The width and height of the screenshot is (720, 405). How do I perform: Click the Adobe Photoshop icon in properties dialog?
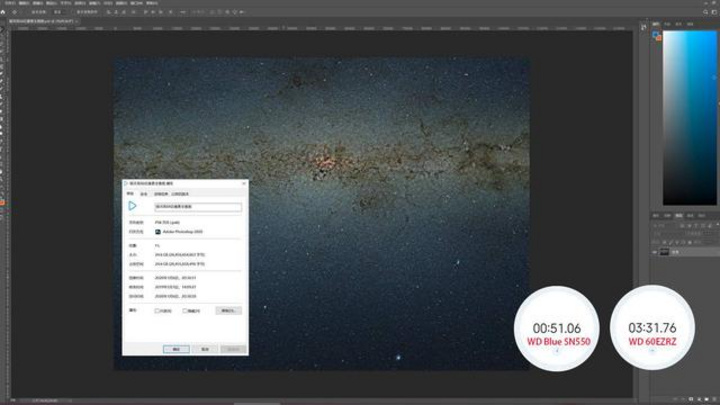158,232
